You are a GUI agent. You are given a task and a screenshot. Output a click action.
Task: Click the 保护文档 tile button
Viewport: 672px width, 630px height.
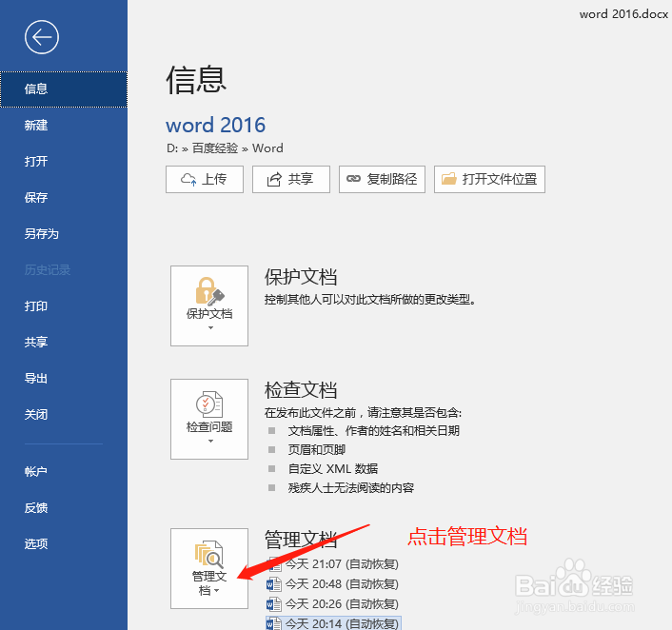(x=209, y=305)
